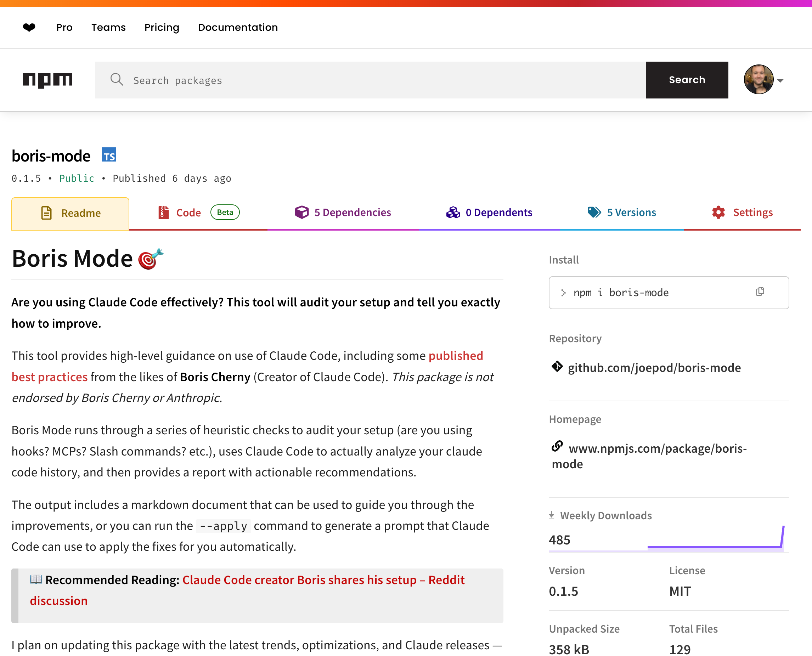Focus the Search packages input field
Viewport: 812px width, 656px height.
[378, 80]
